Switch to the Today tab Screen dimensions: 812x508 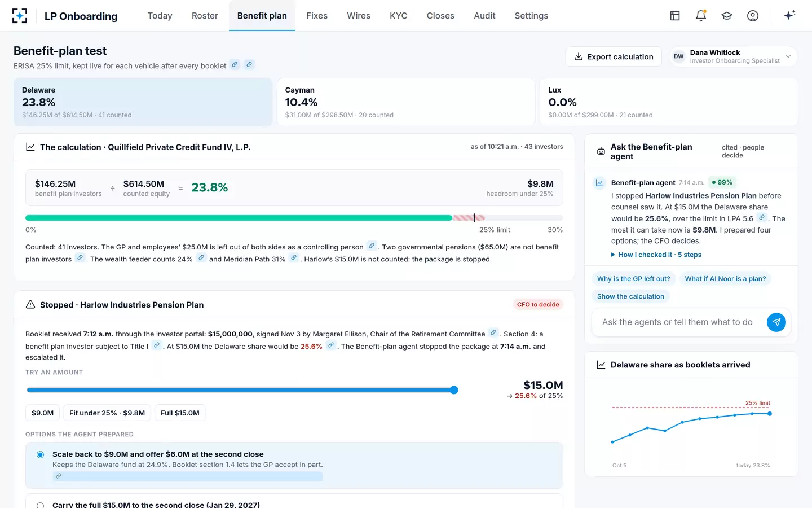point(160,16)
